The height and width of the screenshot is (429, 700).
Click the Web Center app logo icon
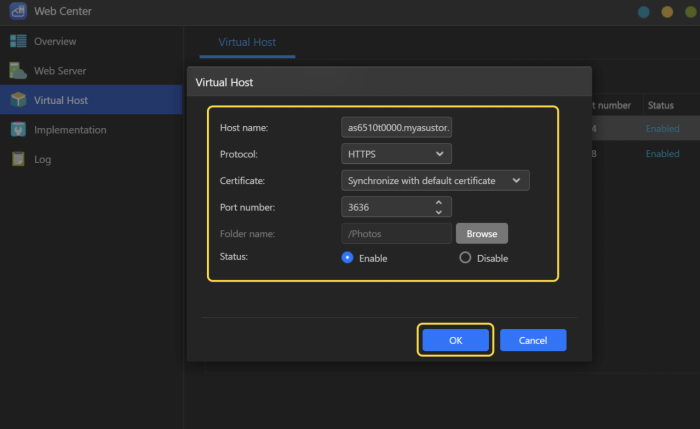17,12
